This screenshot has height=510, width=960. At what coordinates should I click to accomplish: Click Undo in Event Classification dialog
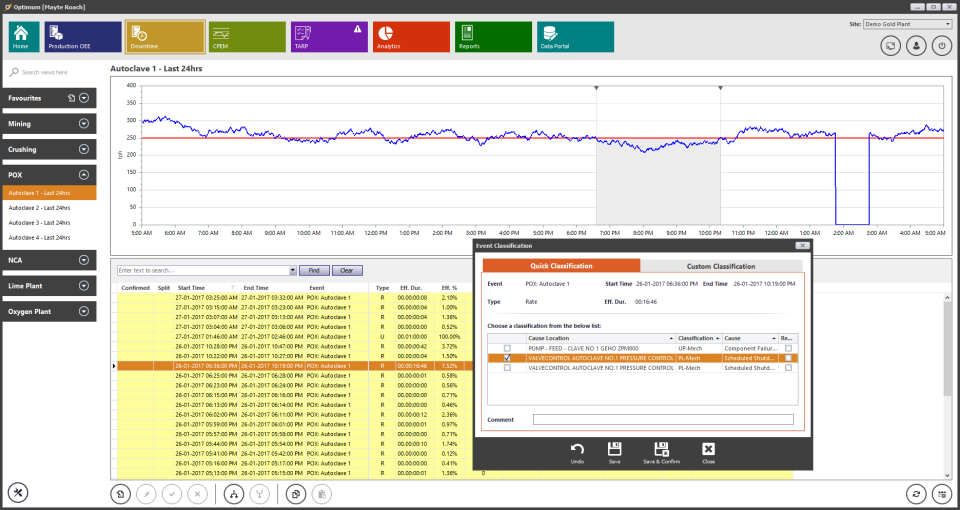pos(577,452)
